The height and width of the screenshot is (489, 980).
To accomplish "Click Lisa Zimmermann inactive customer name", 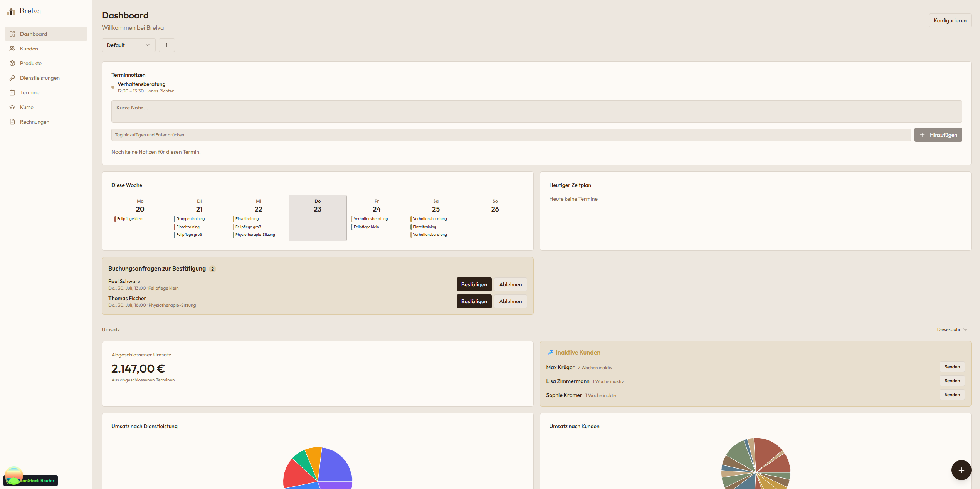I will point(568,381).
